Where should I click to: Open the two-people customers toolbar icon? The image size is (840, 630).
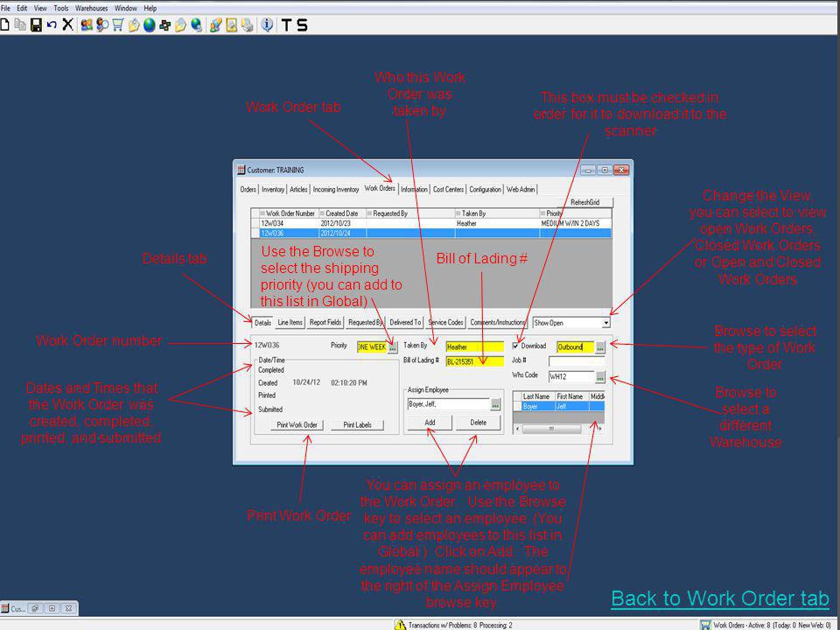[x=87, y=24]
